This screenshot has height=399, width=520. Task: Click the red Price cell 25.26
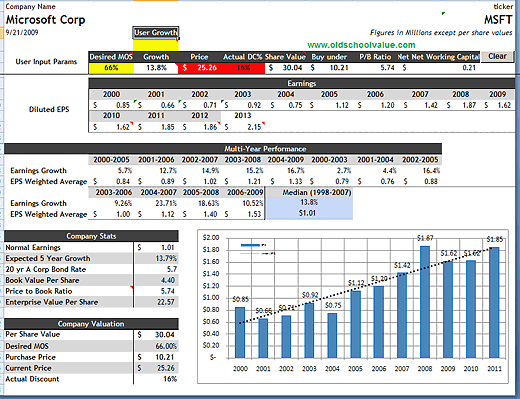tap(200, 68)
